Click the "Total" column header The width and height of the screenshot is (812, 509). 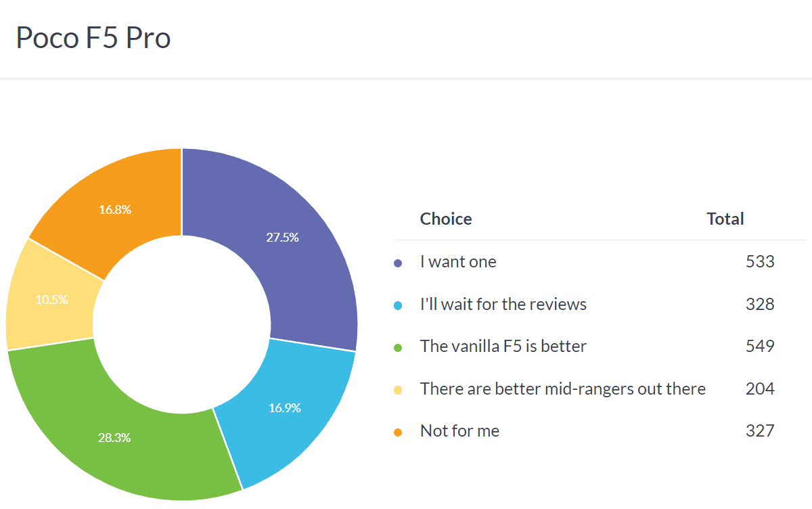[x=725, y=219]
